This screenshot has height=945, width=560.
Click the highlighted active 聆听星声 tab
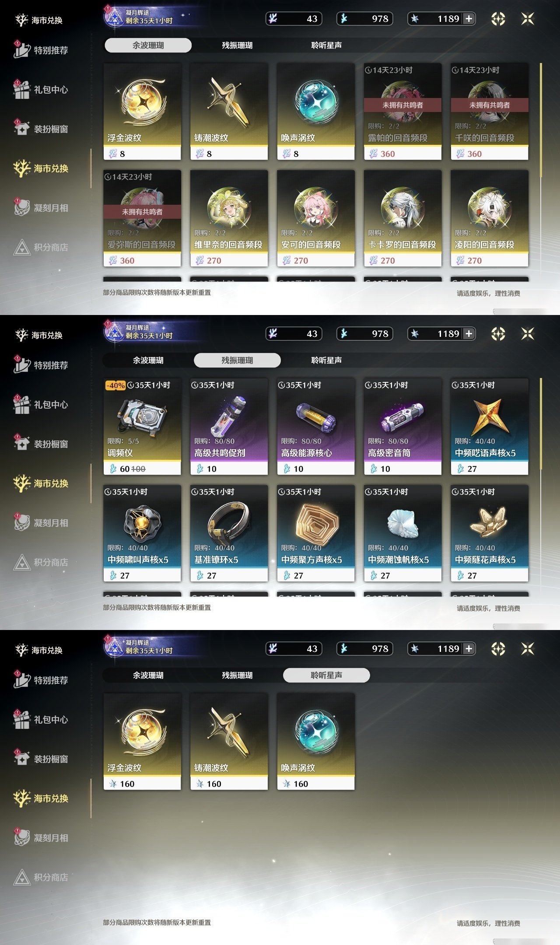(x=326, y=675)
